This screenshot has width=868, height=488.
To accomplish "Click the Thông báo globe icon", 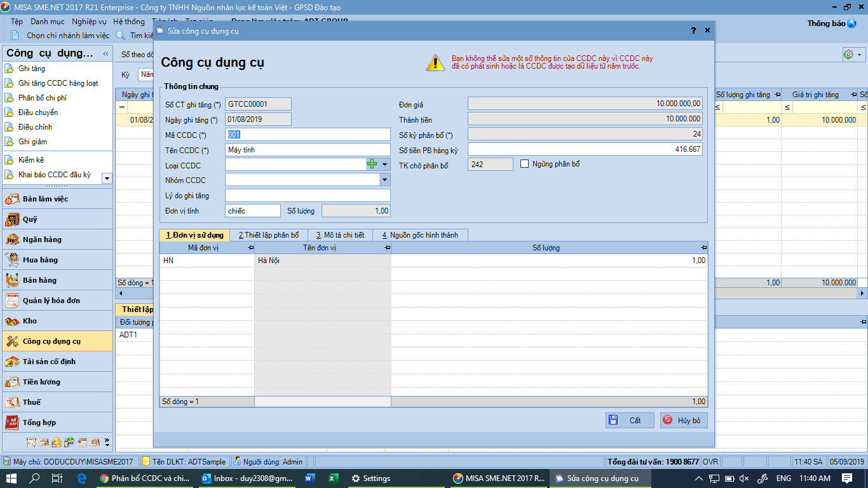I will click(x=851, y=24).
